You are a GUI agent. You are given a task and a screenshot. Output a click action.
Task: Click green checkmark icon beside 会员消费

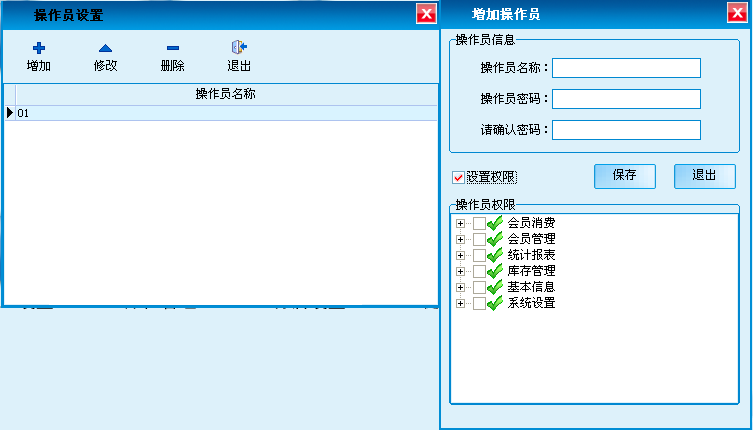click(495, 223)
